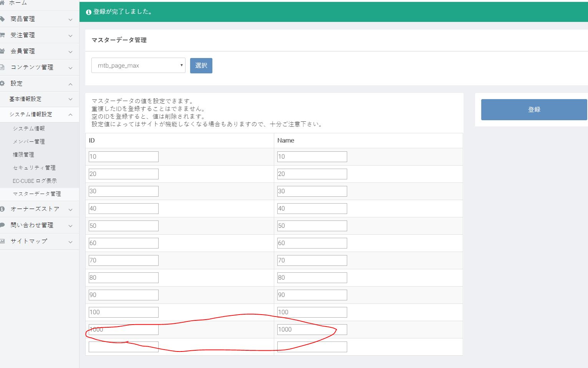Click the 登録 register button

[534, 109]
